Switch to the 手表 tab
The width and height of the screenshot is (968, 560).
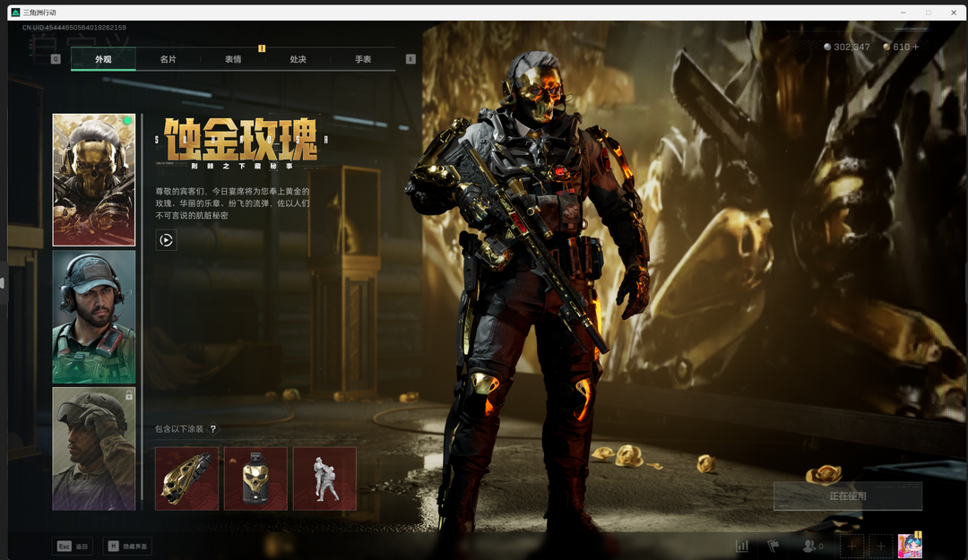point(363,59)
